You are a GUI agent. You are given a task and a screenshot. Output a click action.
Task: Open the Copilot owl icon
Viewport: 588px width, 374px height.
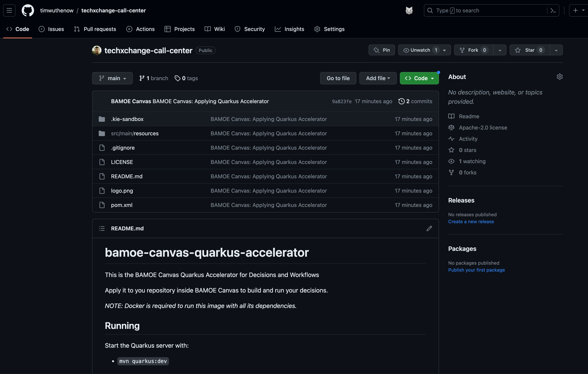pyautogui.click(x=409, y=10)
